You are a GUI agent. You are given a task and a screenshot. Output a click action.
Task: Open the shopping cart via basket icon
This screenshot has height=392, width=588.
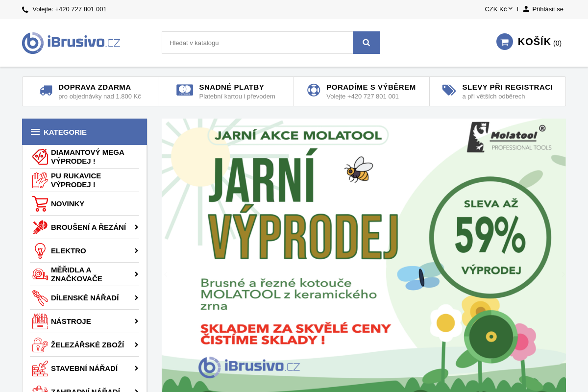click(x=504, y=41)
